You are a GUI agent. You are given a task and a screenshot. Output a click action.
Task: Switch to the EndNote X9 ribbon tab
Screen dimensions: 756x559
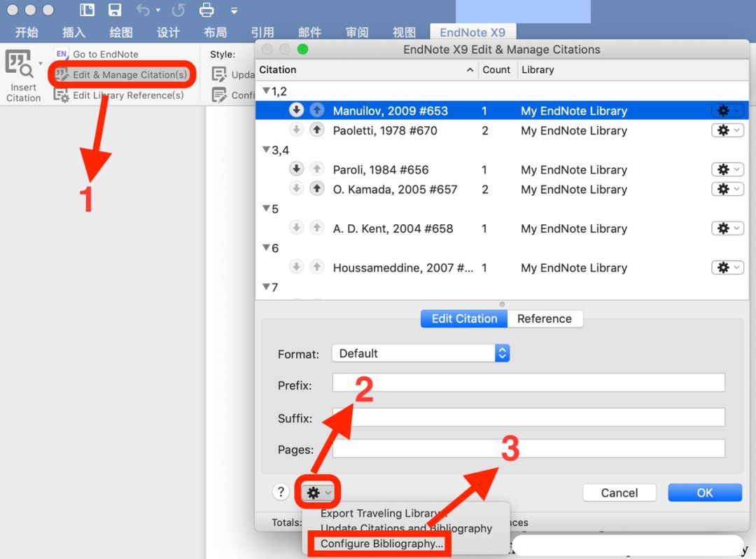[472, 32]
